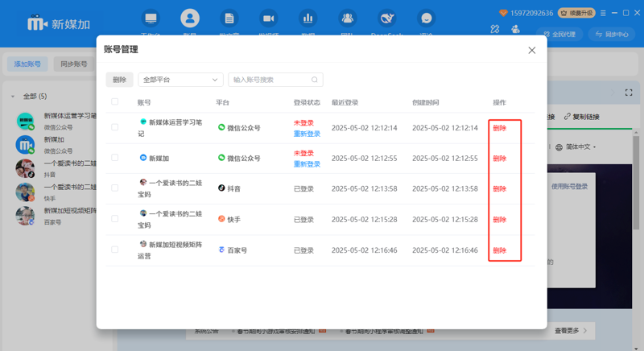Click the 使用账号登录 link
Viewport: 644px width, 351px height.
[569, 187]
